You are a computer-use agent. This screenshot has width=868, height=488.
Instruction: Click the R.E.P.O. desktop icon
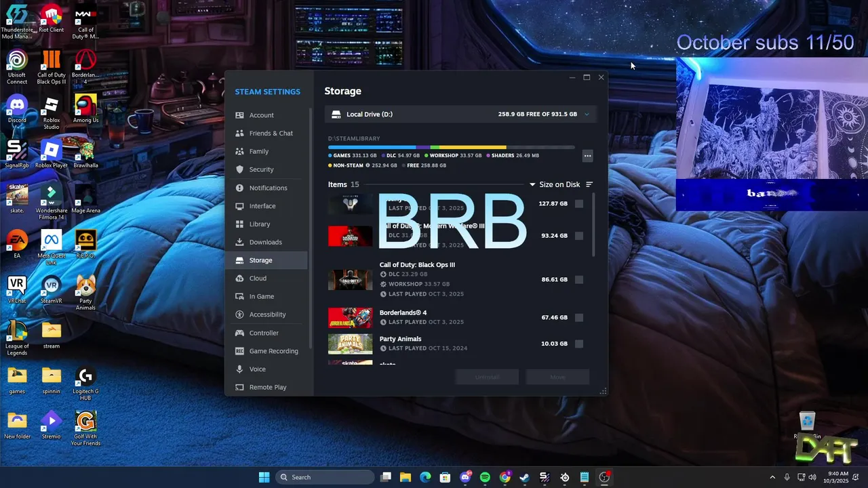pos(86,245)
